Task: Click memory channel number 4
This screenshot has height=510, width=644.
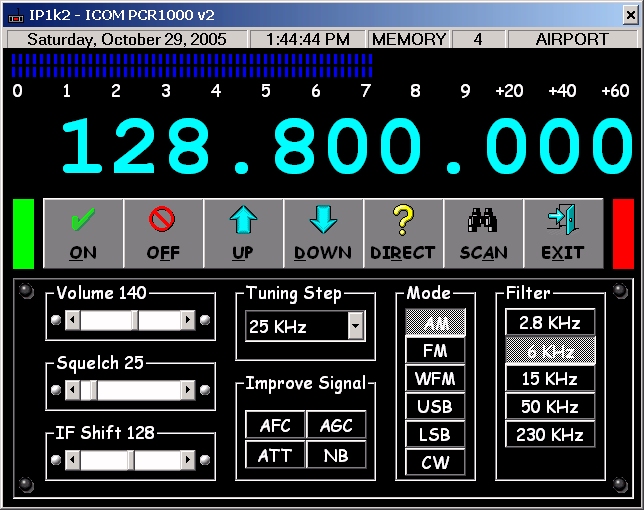Action: 478,39
